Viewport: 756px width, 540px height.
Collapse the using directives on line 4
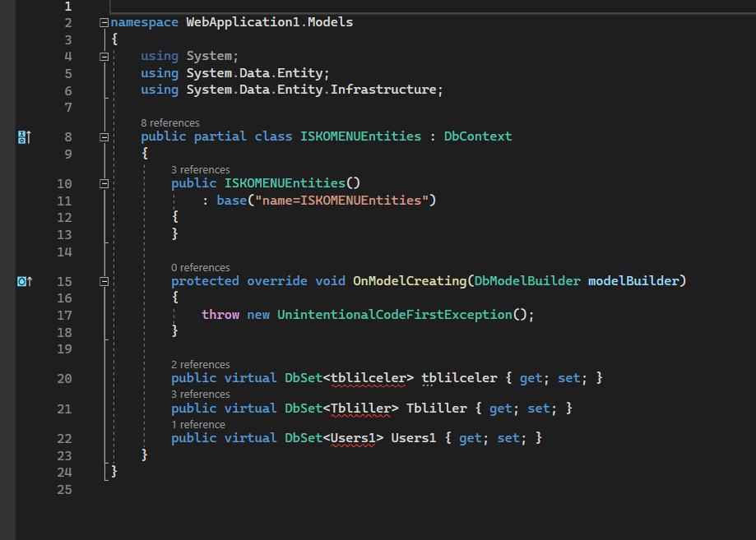pyautogui.click(x=104, y=57)
